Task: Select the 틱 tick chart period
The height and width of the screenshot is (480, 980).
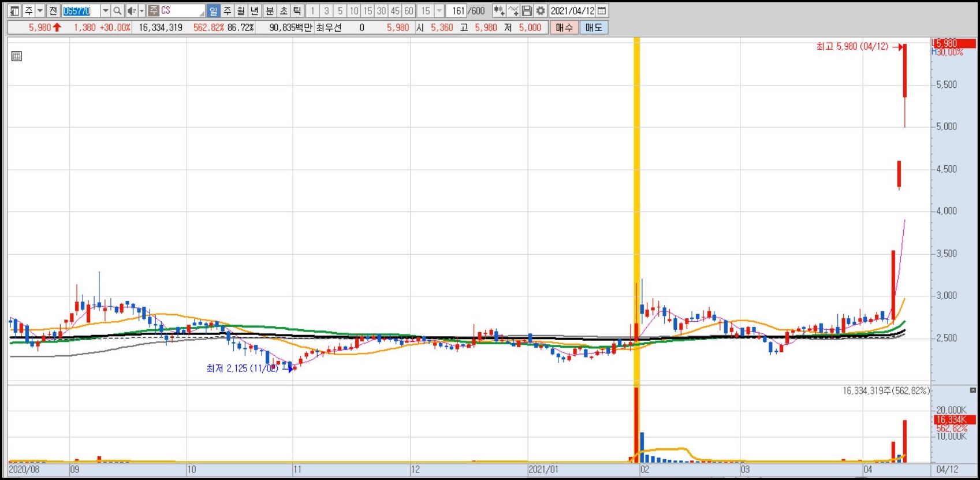Action: 297,11
